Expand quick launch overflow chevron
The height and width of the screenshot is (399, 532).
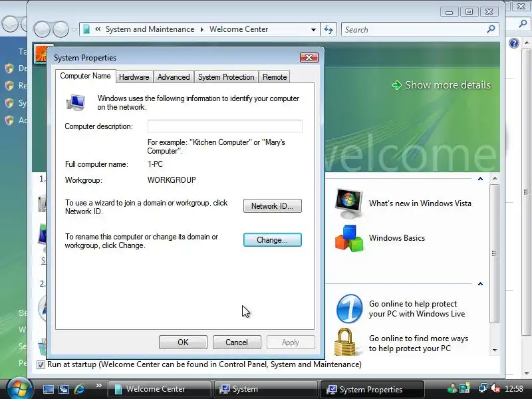[x=98, y=386]
